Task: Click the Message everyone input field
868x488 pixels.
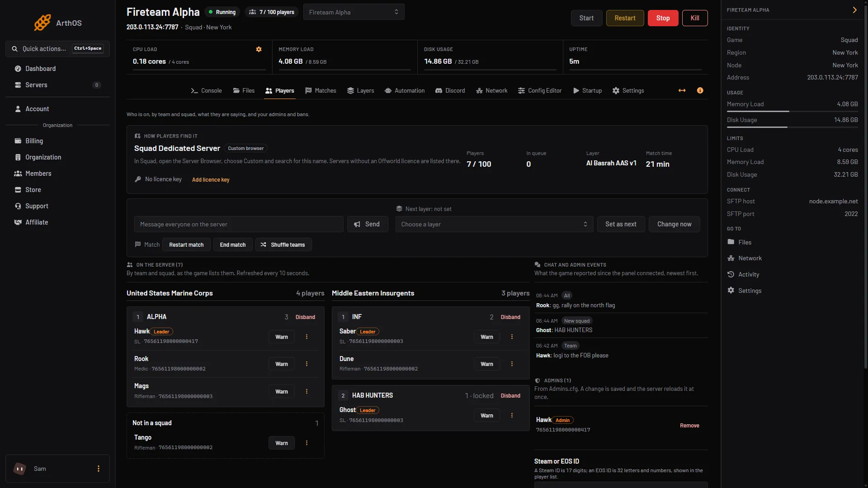Action: [239, 225]
